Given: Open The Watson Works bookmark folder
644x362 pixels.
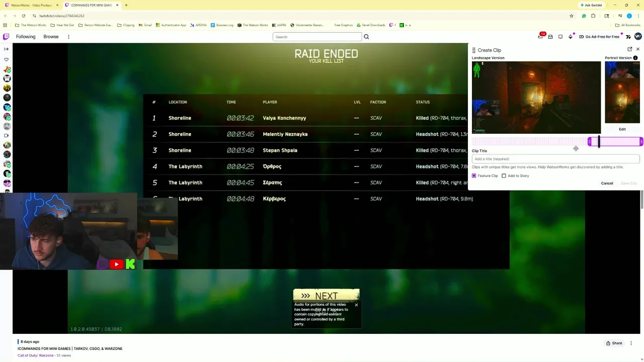Looking at the screenshot, I should pos(31,25).
